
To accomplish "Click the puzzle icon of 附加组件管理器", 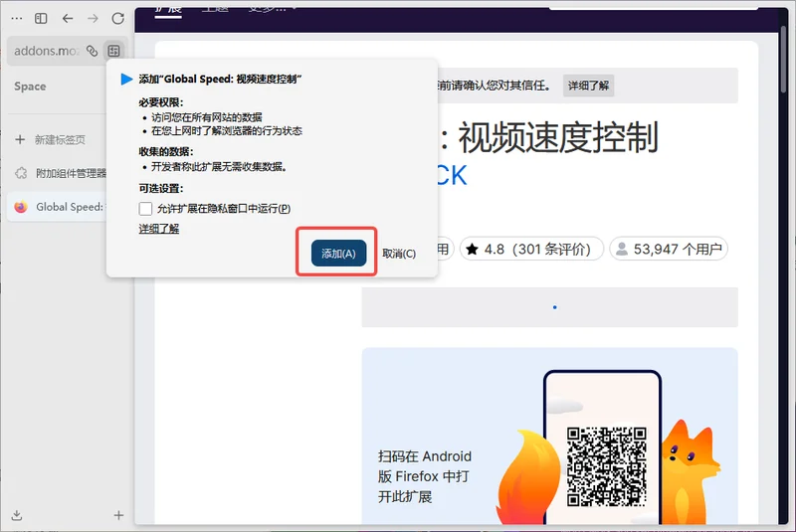I will (21, 173).
